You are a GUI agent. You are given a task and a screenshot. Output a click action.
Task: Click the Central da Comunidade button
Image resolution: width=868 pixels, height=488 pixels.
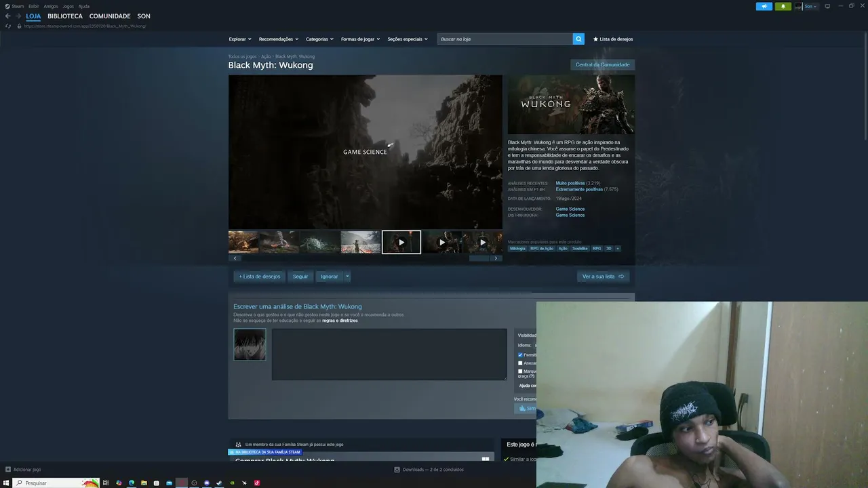[x=602, y=65]
